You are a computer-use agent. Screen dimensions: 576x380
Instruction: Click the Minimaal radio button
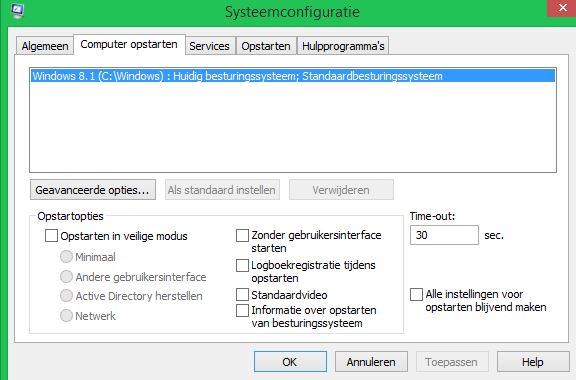pyautogui.click(x=66, y=257)
